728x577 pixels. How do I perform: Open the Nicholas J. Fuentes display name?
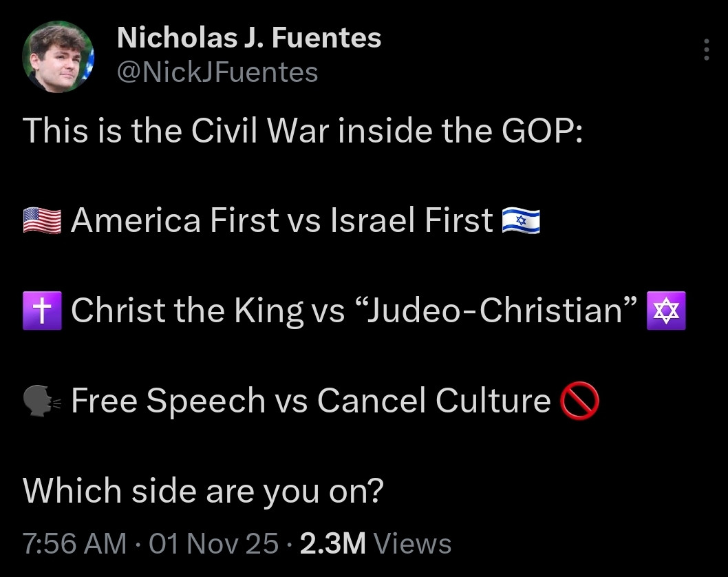pyautogui.click(x=248, y=38)
